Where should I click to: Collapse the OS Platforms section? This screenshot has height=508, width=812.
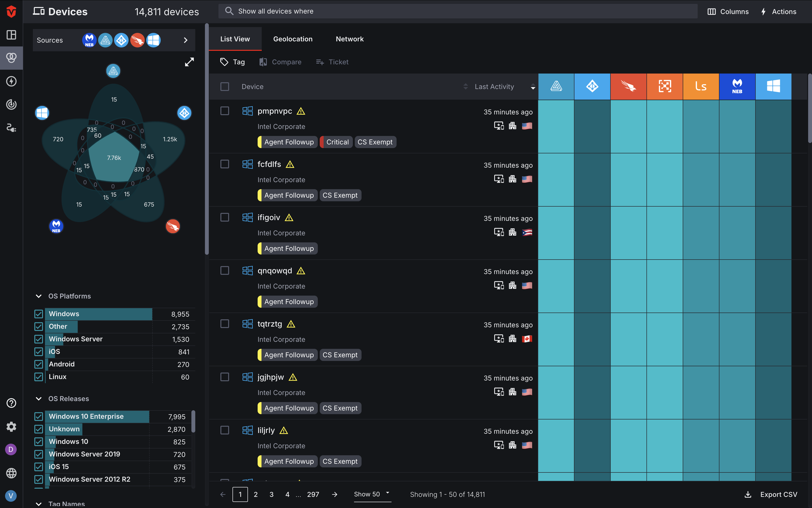39,296
